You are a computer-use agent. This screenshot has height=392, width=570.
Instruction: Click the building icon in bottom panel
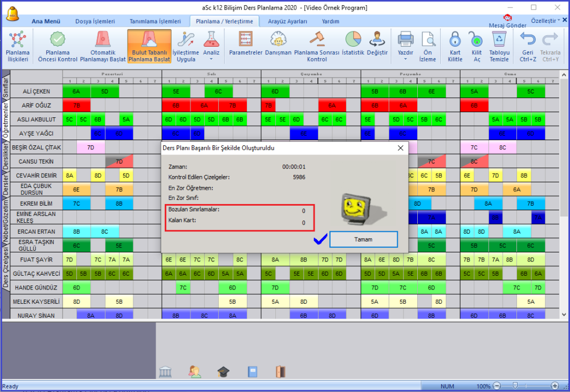coord(165,371)
